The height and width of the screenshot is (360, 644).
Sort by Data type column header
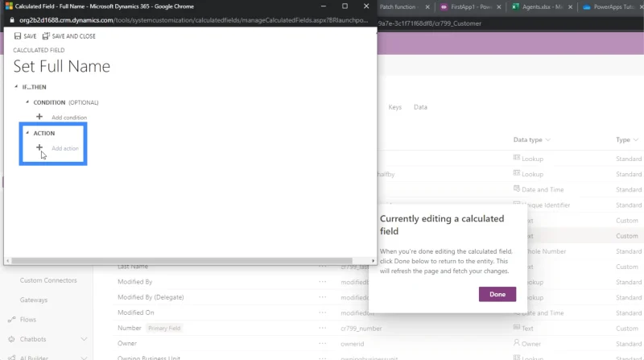click(531, 139)
